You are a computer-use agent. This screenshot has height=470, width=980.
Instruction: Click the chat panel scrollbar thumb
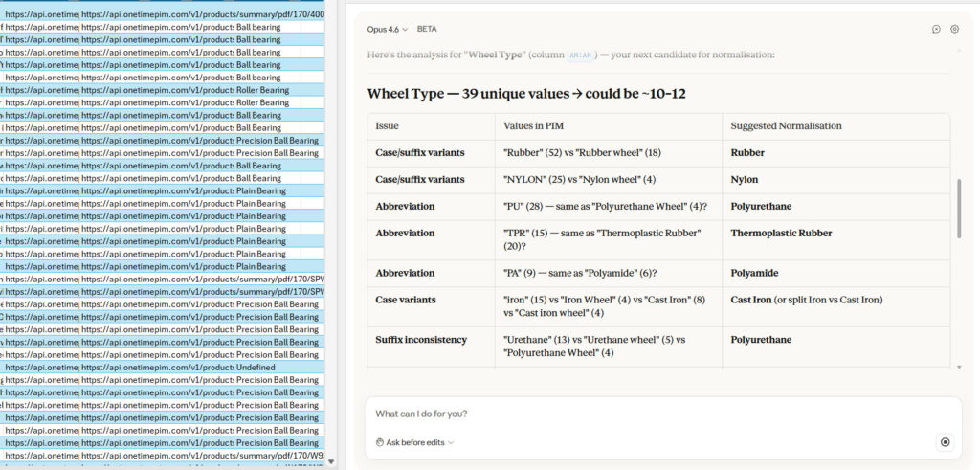[x=959, y=207]
